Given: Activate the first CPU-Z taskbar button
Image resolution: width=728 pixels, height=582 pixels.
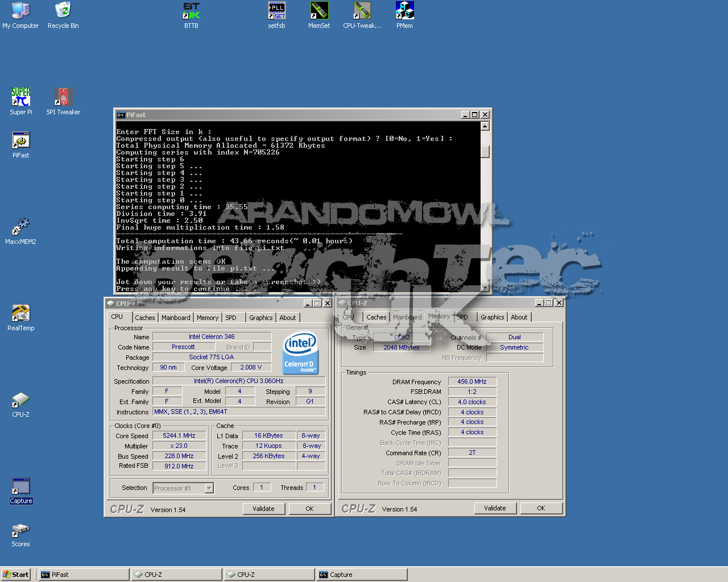Looking at the screenshot, I should pos(176,575).
